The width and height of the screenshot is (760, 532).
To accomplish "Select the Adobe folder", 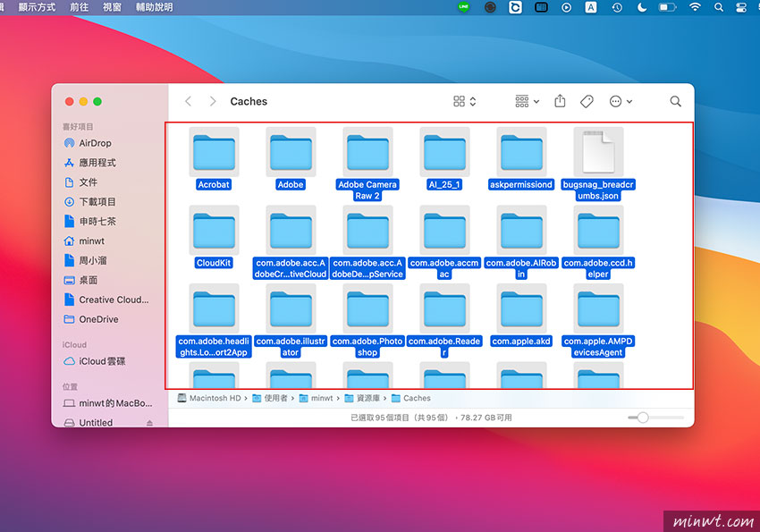I will coord(291,158).
